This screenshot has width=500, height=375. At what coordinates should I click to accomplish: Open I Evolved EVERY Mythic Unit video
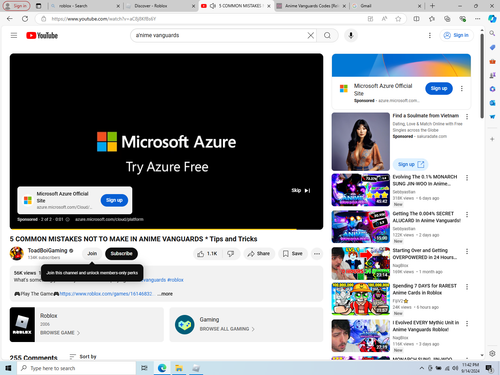361,336
